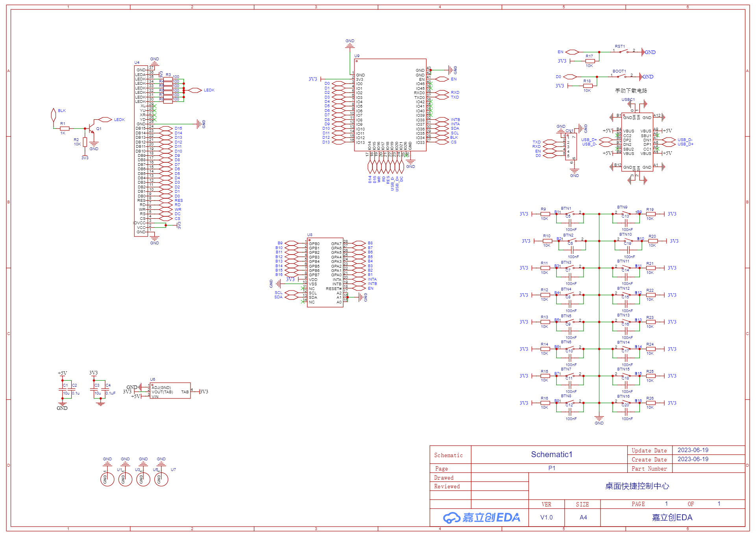Select the U6 voltage regulator symbol
The width and height of the screenshot is (756, 536).
[170, 391]
